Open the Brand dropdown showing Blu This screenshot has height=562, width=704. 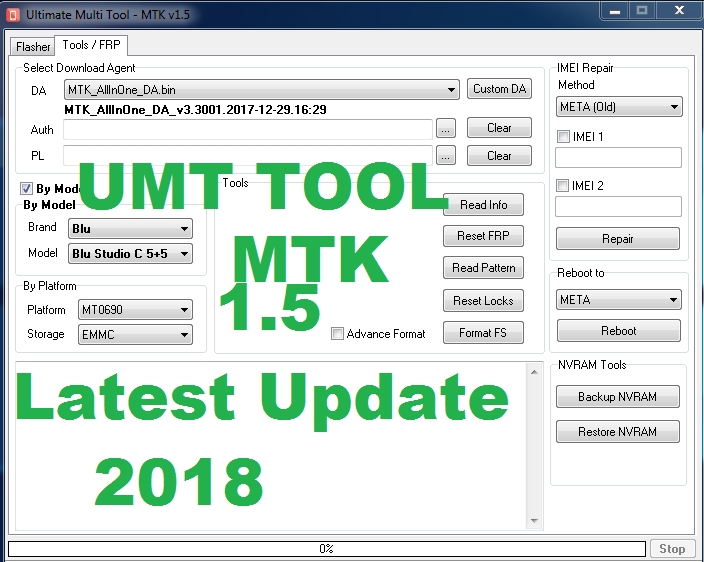[130, 228]
